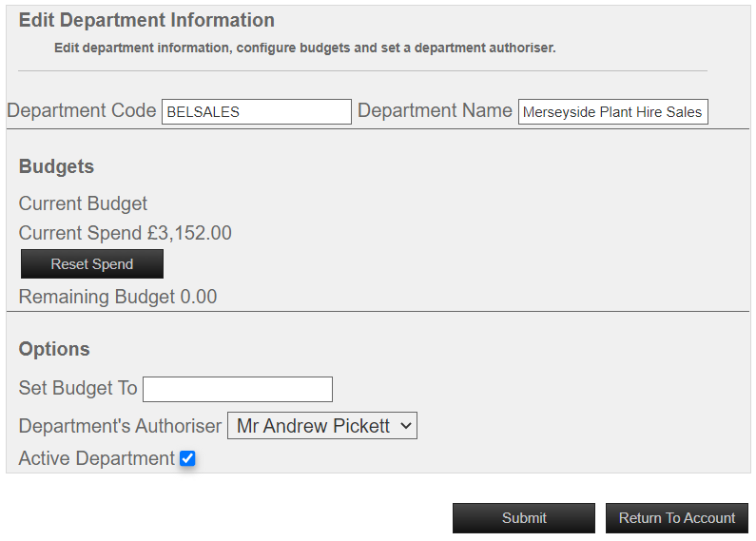Submit the department changes
Screen dimensions: 756x541
tap(524, 518)
